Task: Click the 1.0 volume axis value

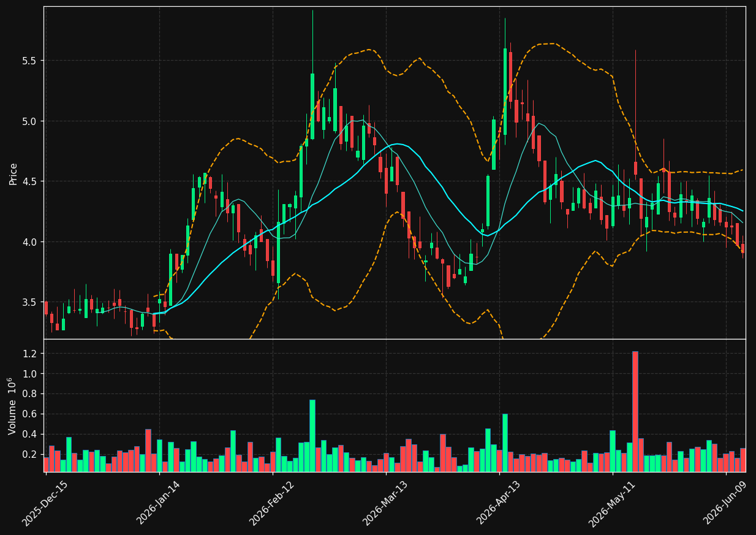Action: coord(30,374)
